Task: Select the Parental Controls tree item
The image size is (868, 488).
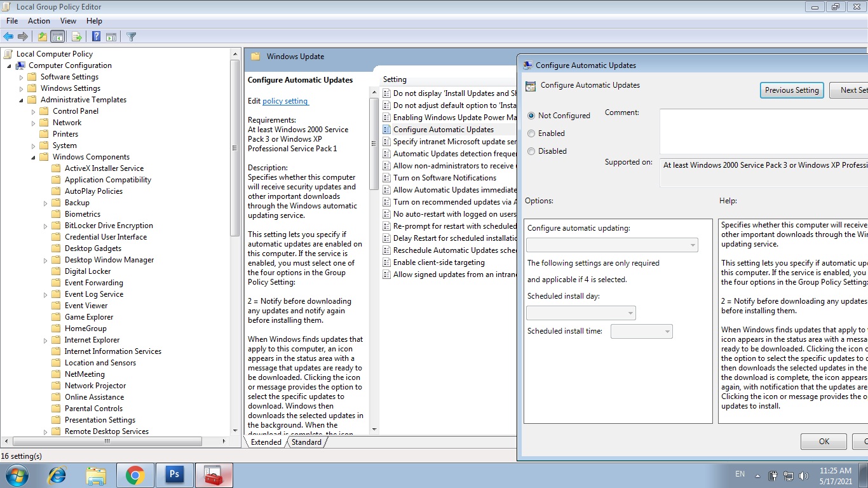Action: coord(93,409)
